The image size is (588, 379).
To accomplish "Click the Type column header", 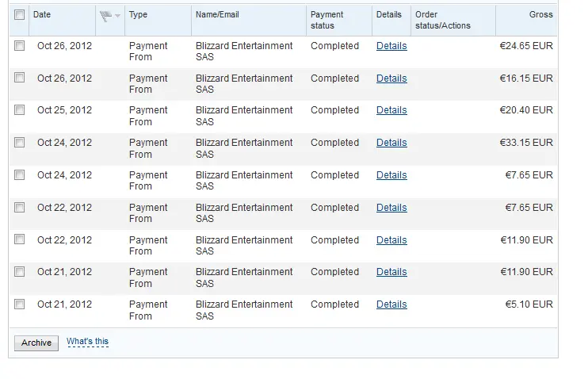I will pos(138,14).
